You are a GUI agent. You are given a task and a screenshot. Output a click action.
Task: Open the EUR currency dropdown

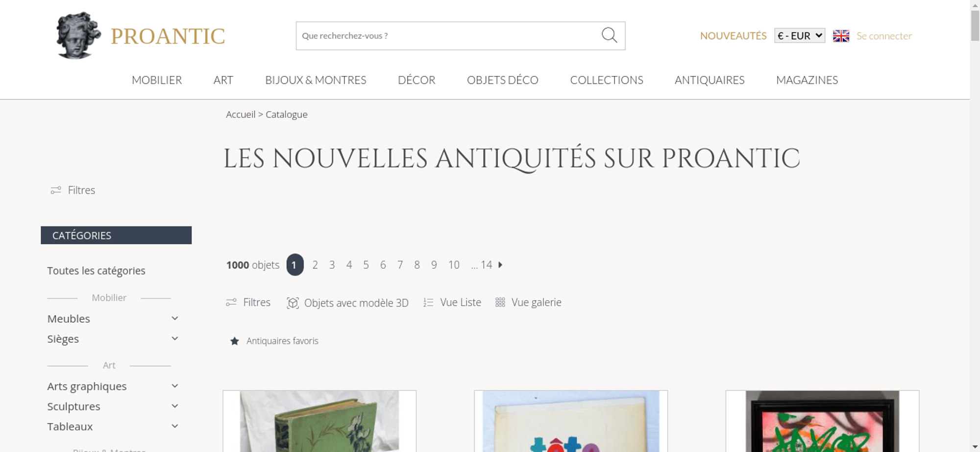coord(800,36)
